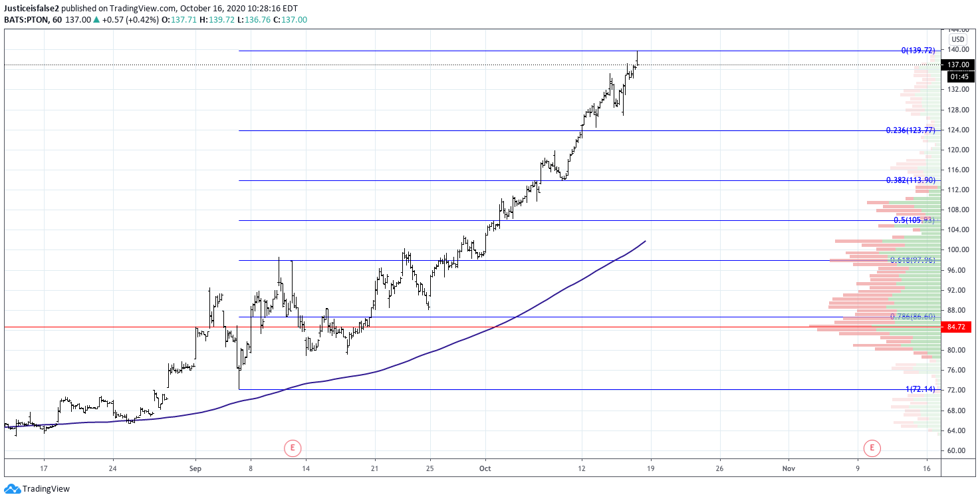Open the earnings E marker near Sep 11
980x501 pixels.
click(293, 448)
